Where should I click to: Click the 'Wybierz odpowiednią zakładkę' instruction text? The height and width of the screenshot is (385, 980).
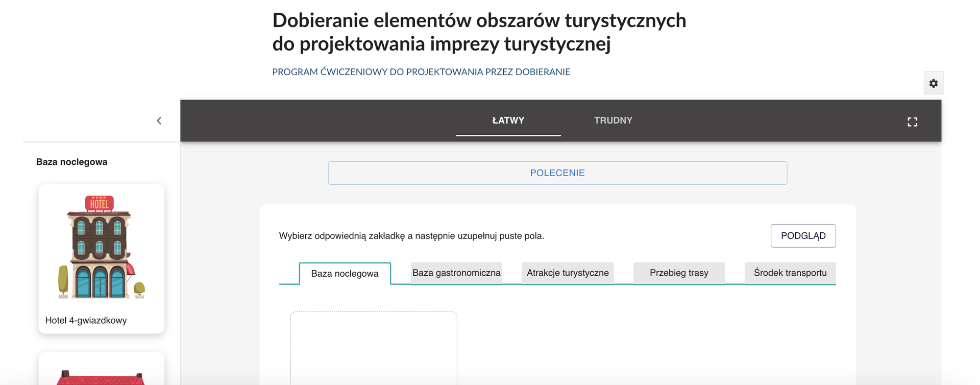(411, 236)
